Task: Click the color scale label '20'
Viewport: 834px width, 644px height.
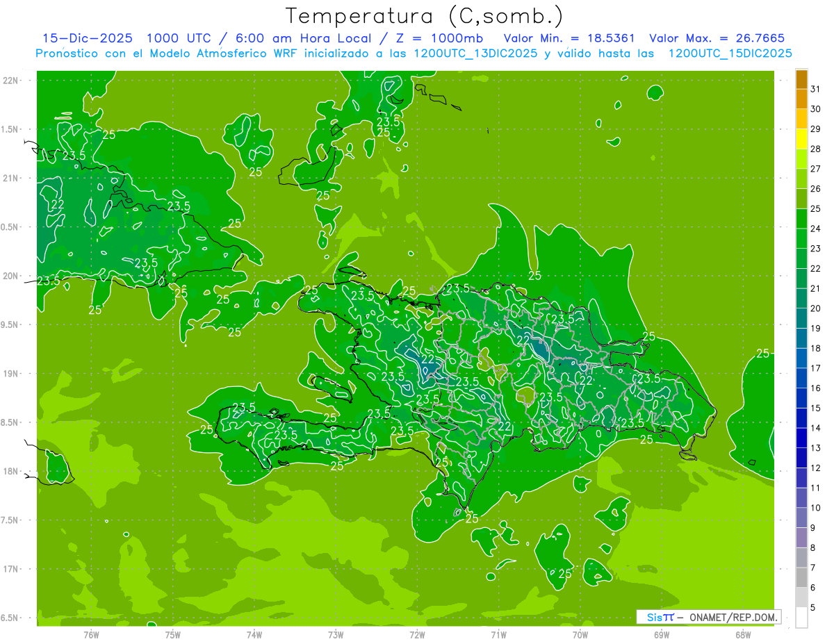Action: (816, 308)
